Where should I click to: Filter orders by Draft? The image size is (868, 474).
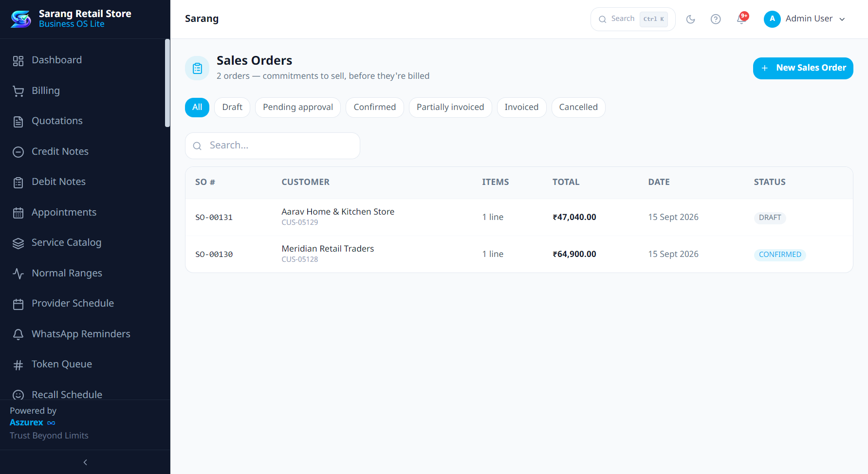point(232,108)
